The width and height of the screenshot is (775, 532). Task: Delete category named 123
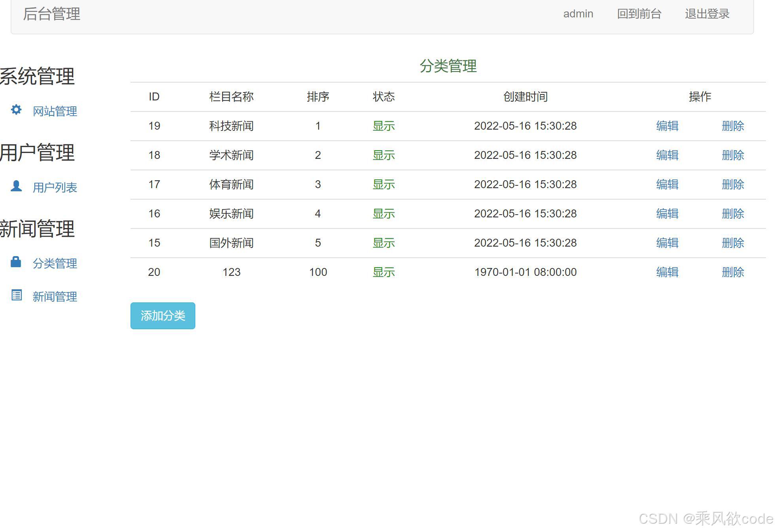click(x=733, y=272)
